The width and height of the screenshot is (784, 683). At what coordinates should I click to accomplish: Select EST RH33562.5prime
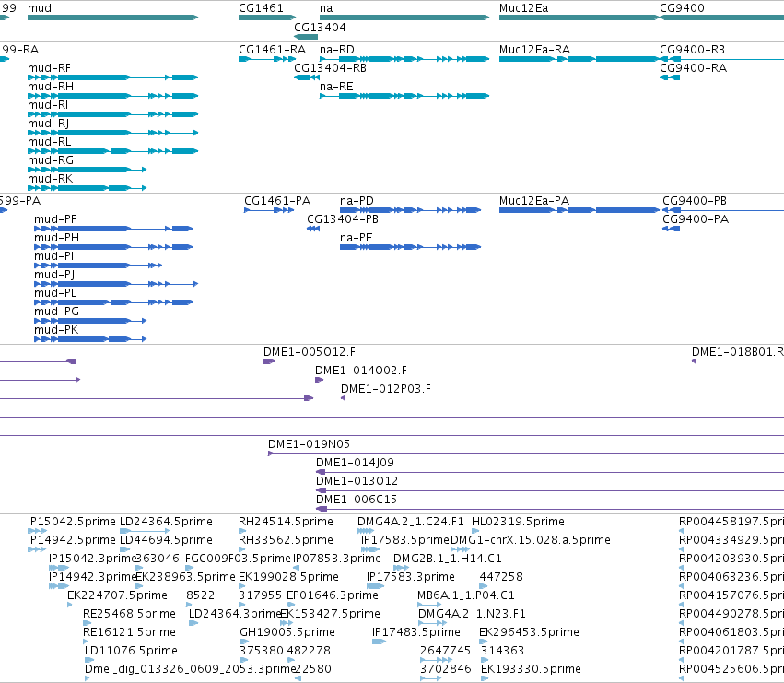(x=242, y=549)
